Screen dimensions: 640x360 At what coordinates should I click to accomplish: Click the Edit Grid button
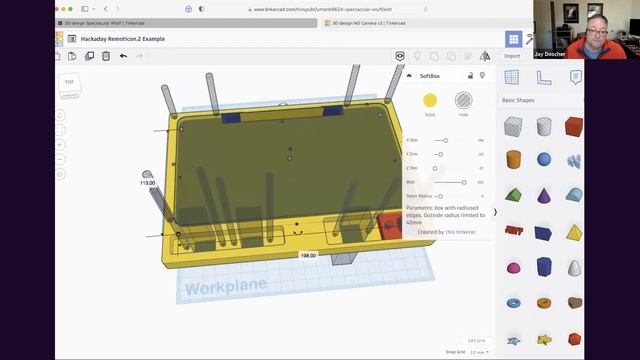tap(476, 340)
